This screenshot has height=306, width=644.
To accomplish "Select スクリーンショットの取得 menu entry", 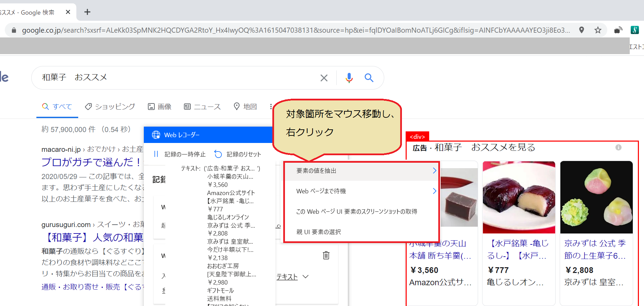I will (x=362, y=212).
